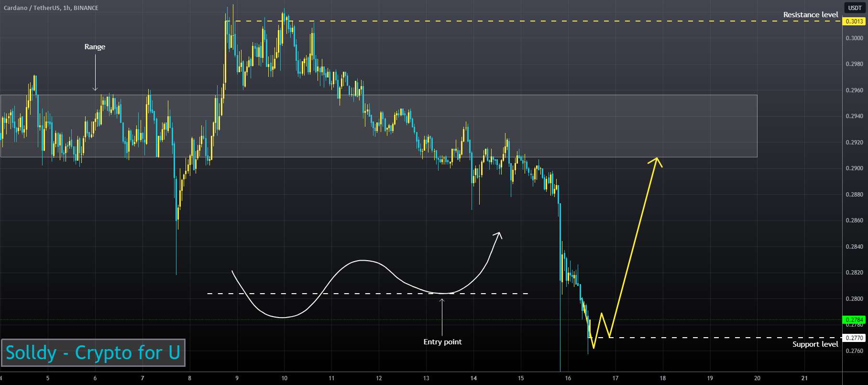Click date 7 on the time axis

(x=143, y=378)
